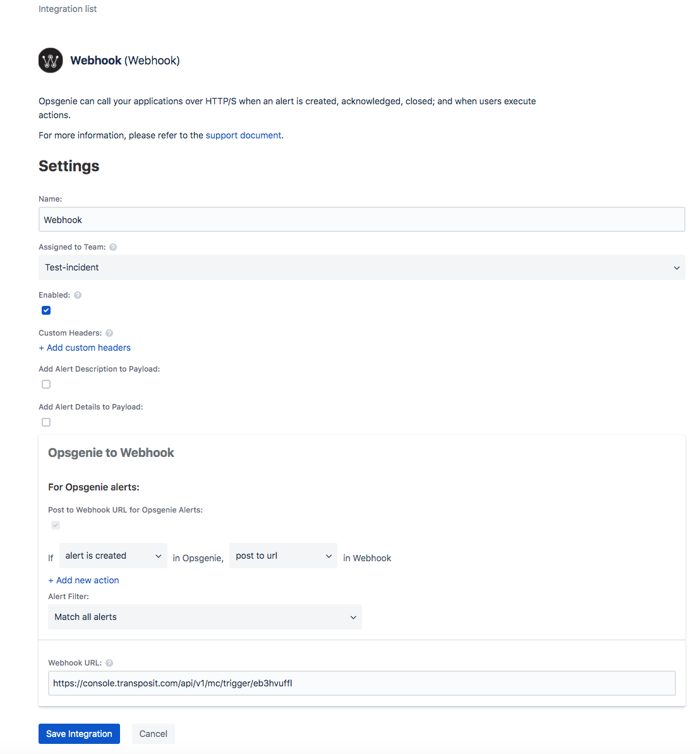Click Add custom headers link
The height and width of the screenshot is (754, 700).
[x=85, y=348]
